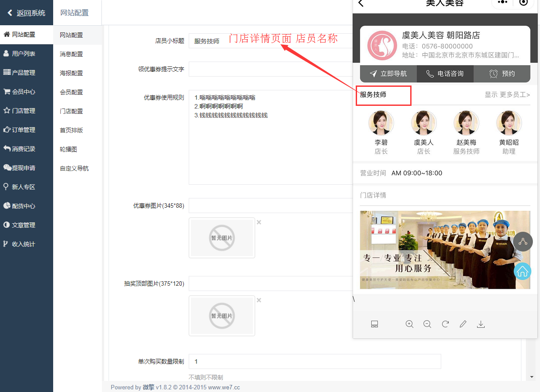
Task: Click the store detail banner photo
Action: (445, 250)
